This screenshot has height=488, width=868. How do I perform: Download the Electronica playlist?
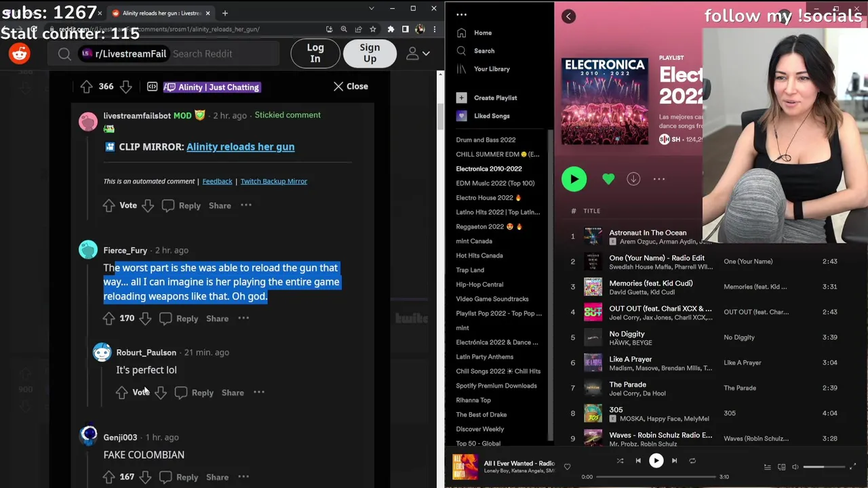pyautogui.click(x=633, y=179)
